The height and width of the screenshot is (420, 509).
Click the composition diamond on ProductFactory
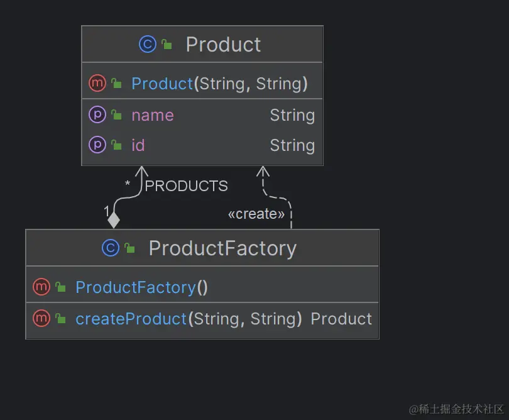click(x=113, y=220)
